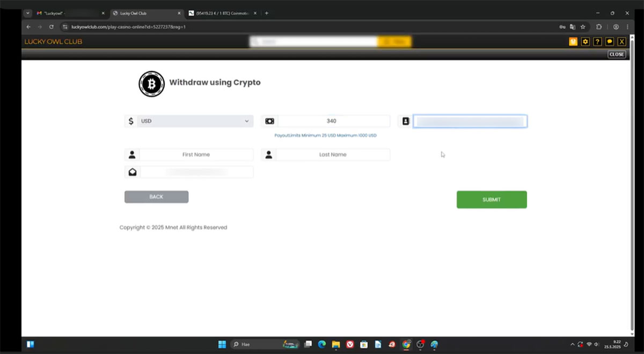Image resolution: width=644 pixels, height=354 pixels.
Task: Open the help question mark icon
Action: pyautogui.click(x=597, y=41)
